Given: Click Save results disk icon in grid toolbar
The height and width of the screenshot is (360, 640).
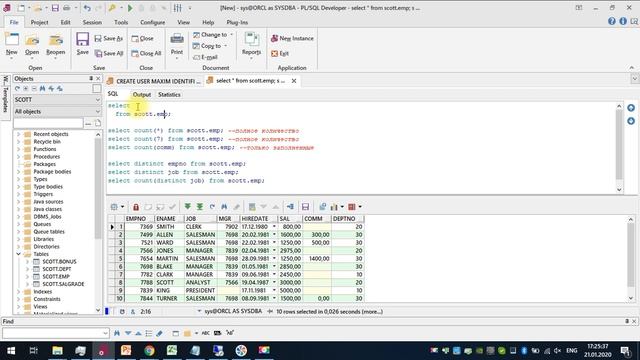Looking at the screenshot, I should pyautogui.click(x=305, y=207).
